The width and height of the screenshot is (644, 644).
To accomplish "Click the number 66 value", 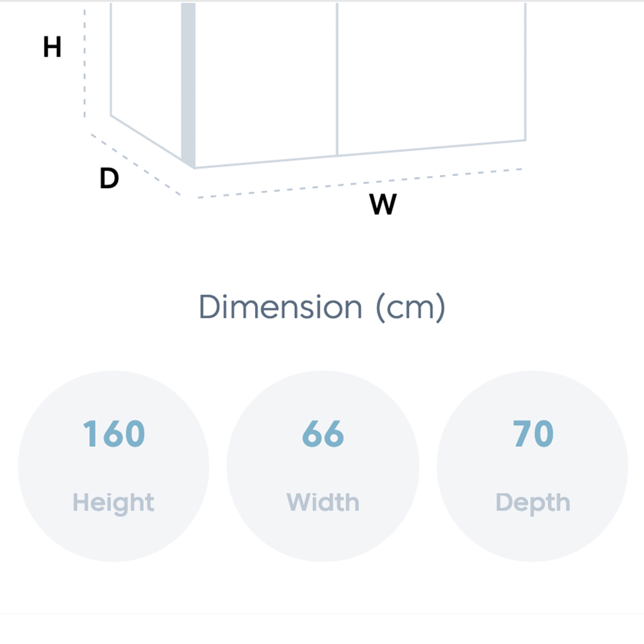I will click(x=323, y=433).
